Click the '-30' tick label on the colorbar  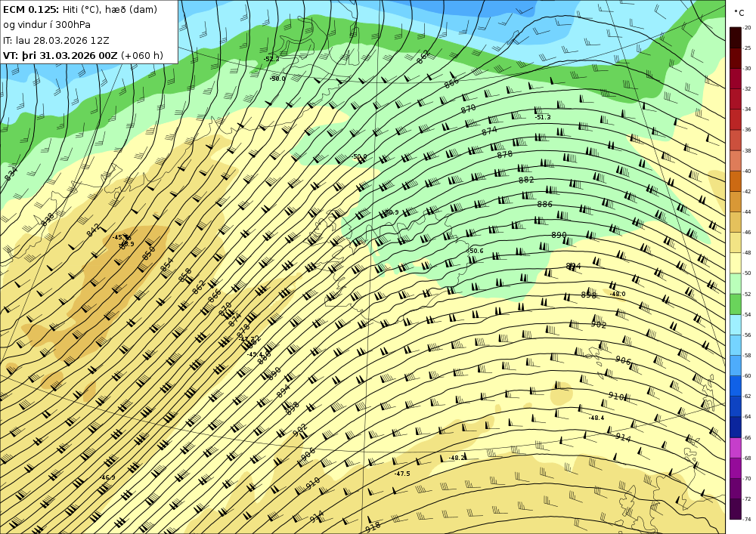[x=747, y=69]
